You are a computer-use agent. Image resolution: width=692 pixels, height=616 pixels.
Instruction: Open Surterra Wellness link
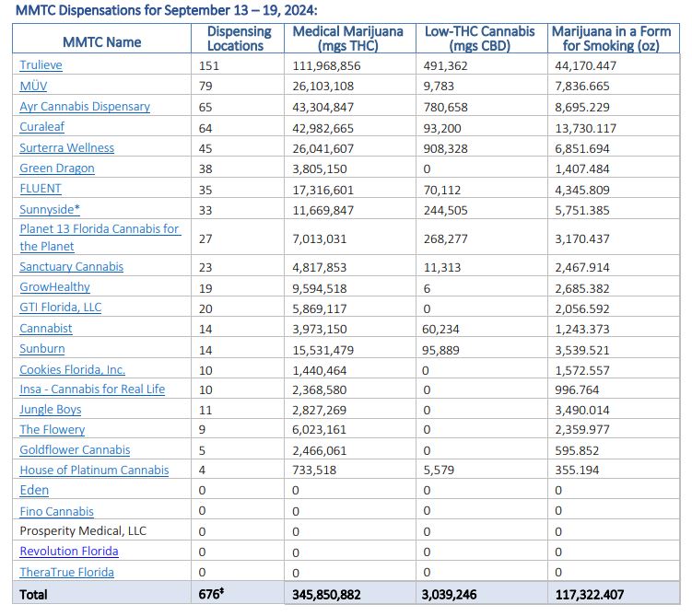click(x=67, y=147)
